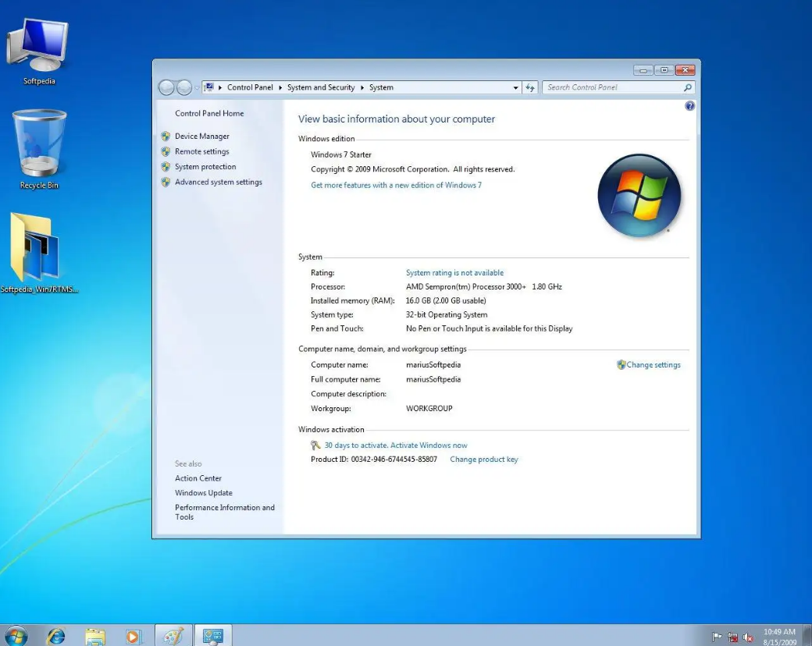
Task: Click shield icon beside Advanced system settings
Action: [166, 183]
